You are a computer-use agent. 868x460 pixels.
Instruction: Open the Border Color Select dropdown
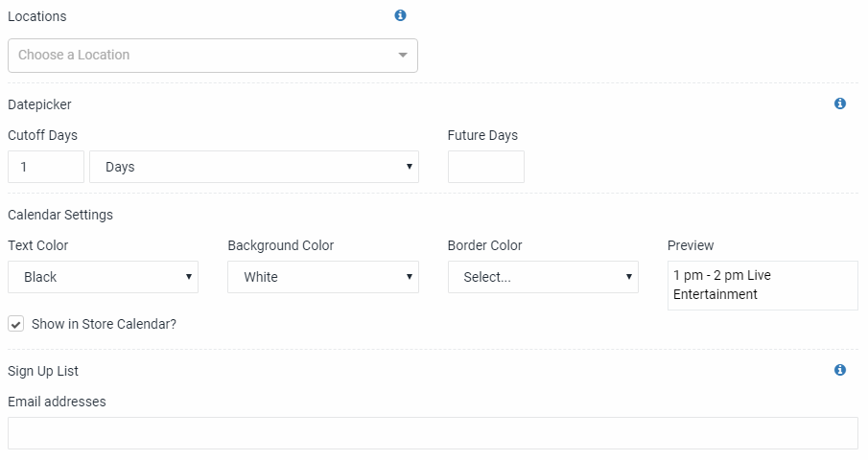coord(543,277)
